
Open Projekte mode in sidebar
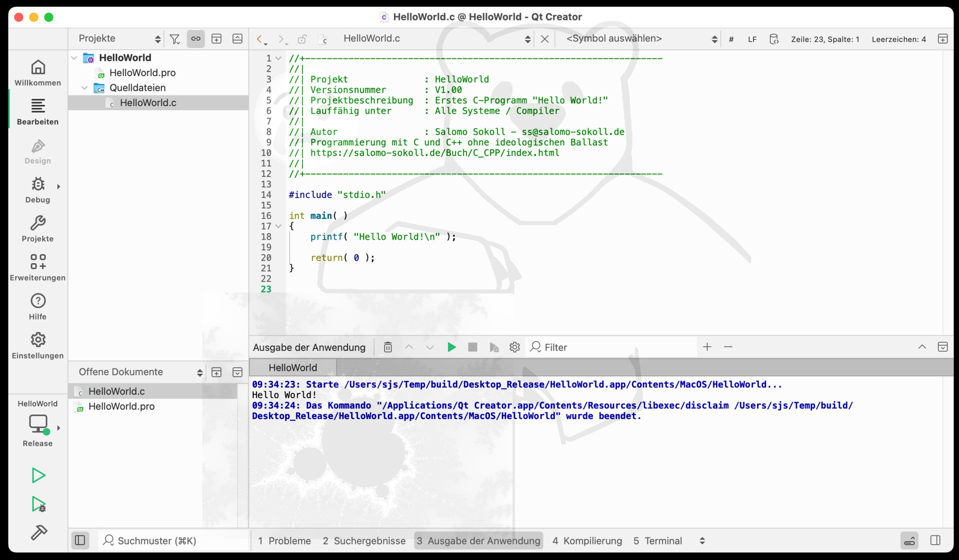tap(38, 229)
